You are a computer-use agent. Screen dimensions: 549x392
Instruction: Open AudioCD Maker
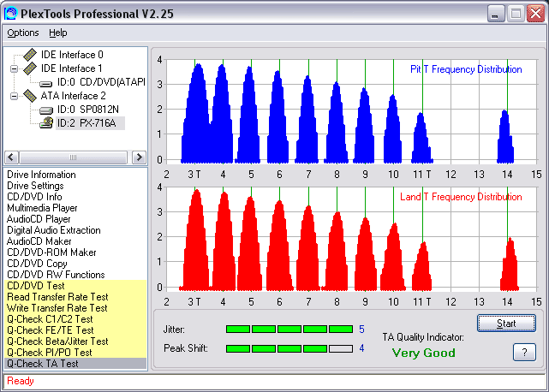pos(39,241)
